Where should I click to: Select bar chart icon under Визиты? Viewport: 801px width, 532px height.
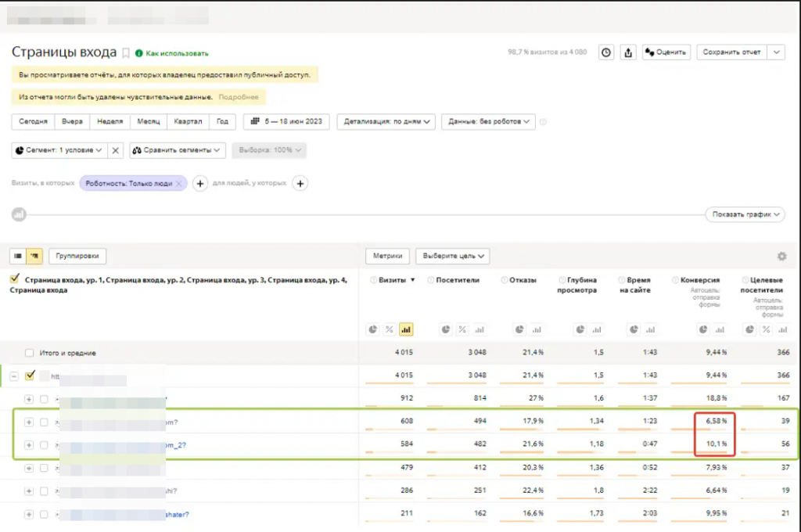pos(406,329)
